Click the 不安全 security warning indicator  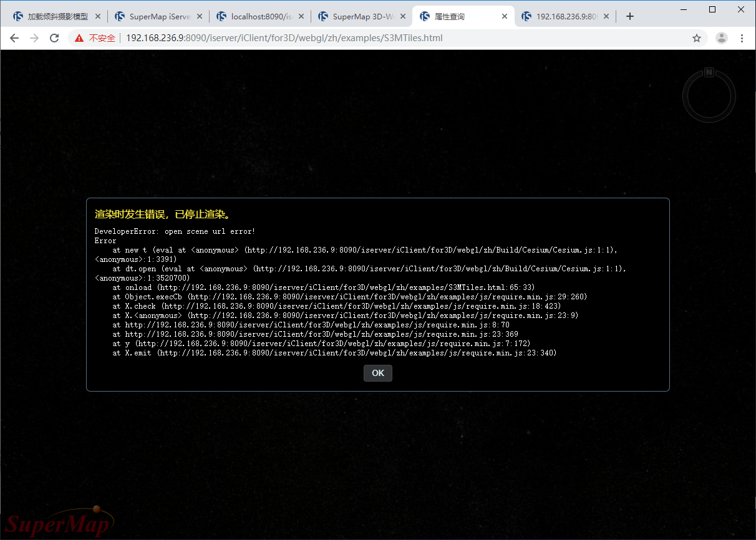[95, 38]
